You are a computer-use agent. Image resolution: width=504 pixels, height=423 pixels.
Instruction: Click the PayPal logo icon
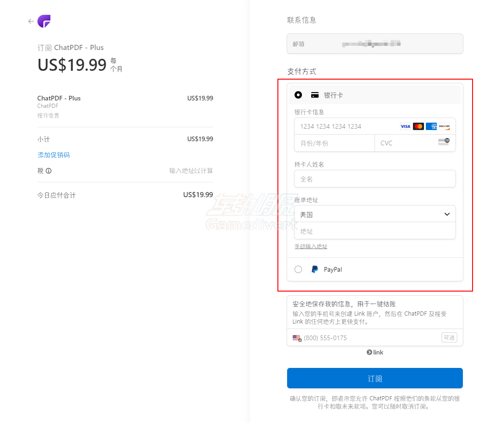(x=315, y=269)
